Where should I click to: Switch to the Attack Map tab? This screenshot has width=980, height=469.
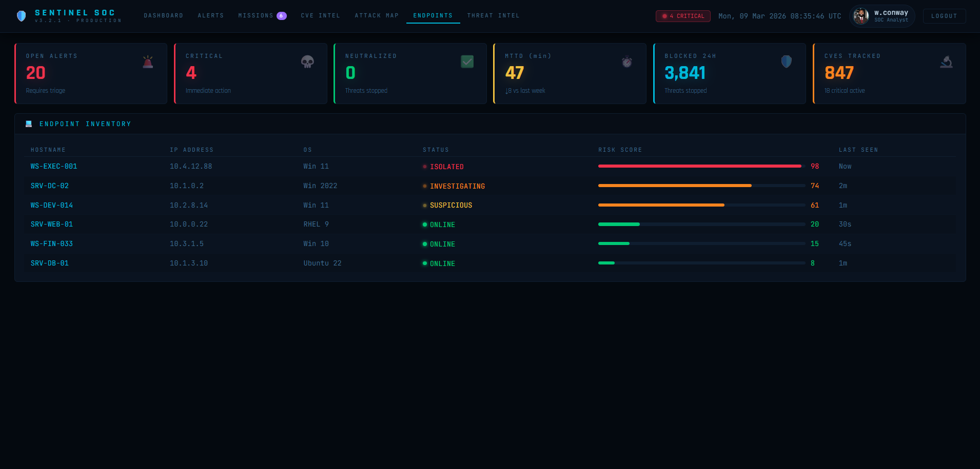tap(377, 16)
